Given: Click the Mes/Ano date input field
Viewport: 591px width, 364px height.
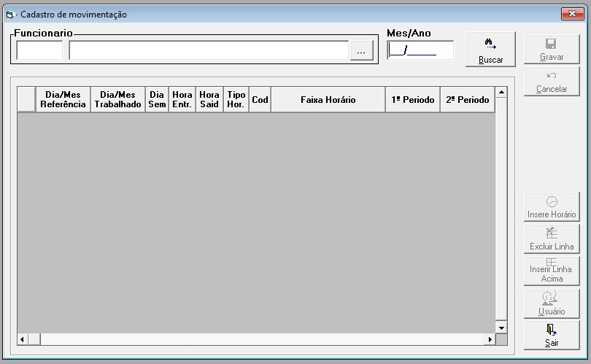Looking at the screenshot, I should click(x=420, y=50).
